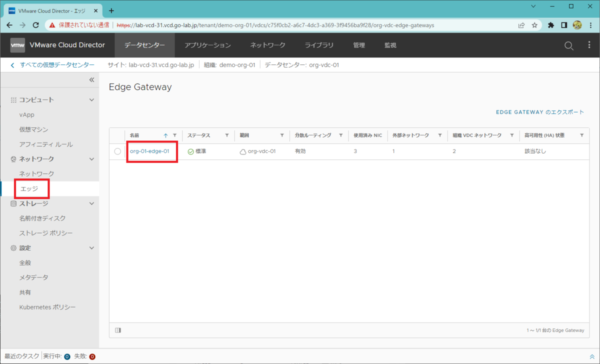Collapse the ストレージ section chevron

pyautogui.click(x=91, y=203)
